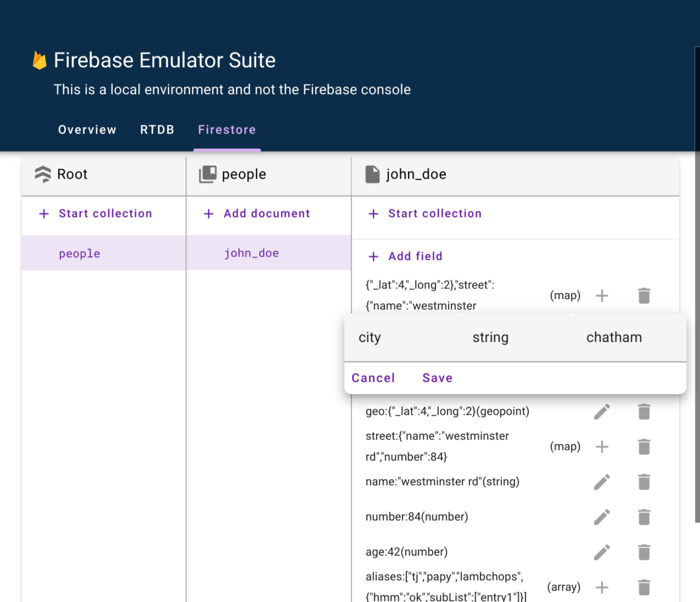Click the Root database icon
700x602 pixels.
click(43, 174)
